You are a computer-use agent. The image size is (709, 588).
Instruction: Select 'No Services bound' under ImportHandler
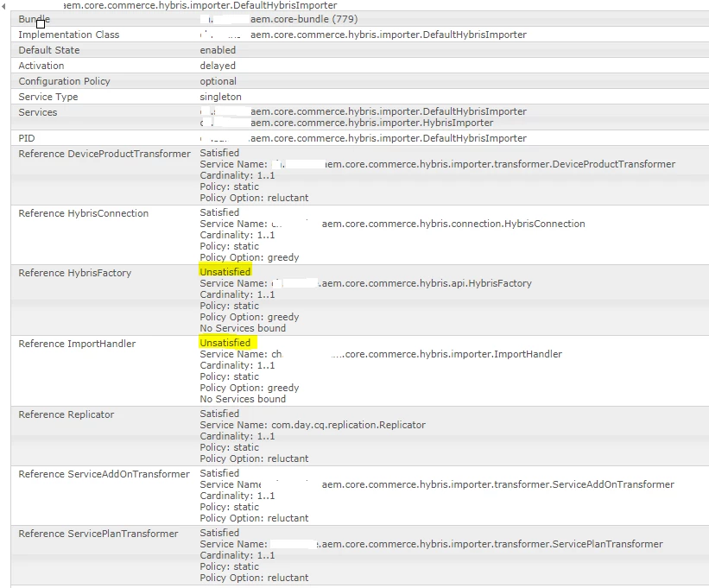243,399
